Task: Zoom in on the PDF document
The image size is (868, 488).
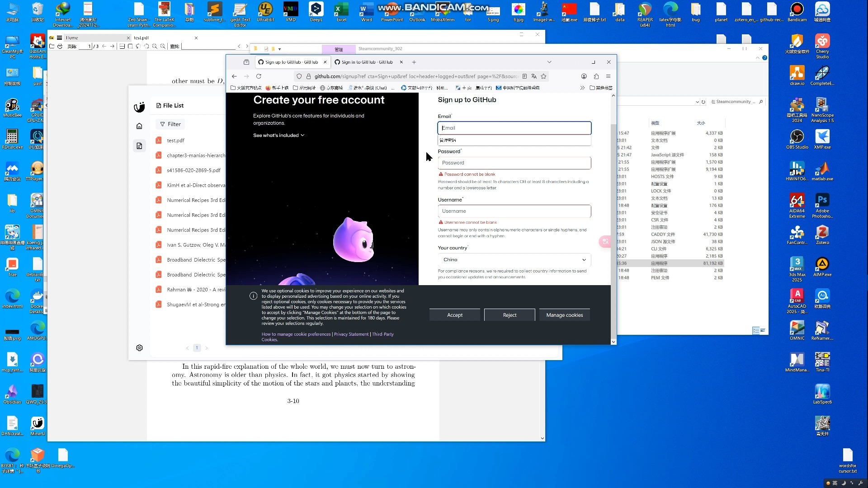Action: [162, 46]
